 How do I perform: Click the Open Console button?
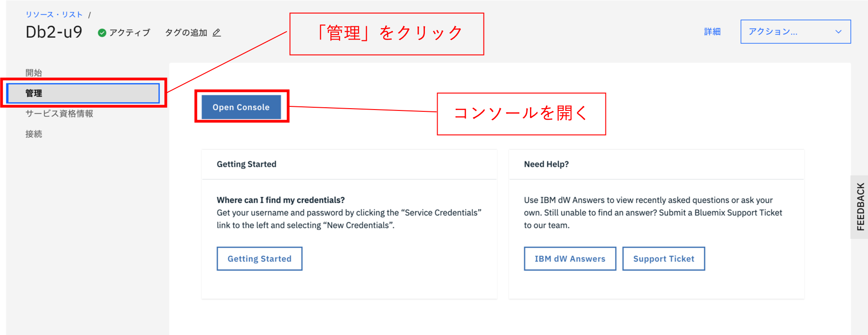pyautogui.click(x=241, y=107)
